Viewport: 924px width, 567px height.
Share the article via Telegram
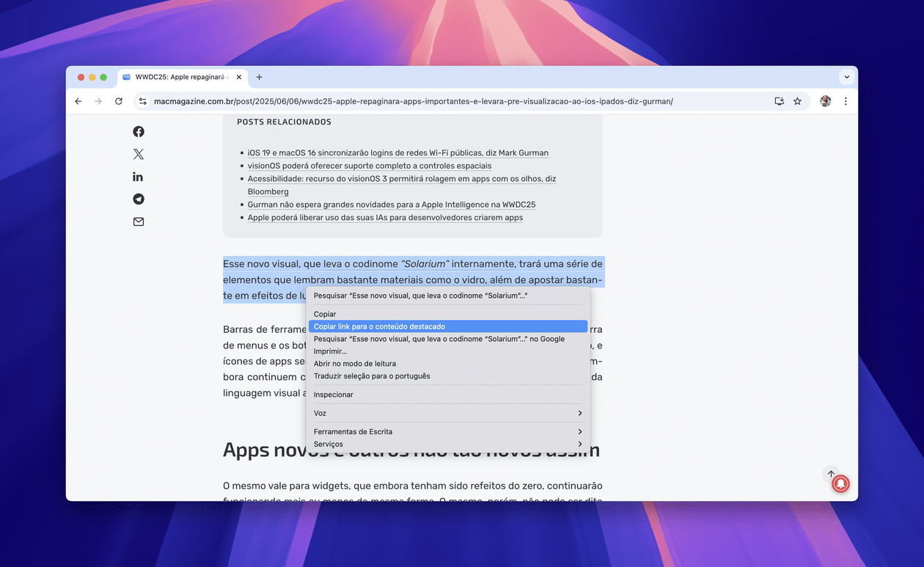[139, 200]
